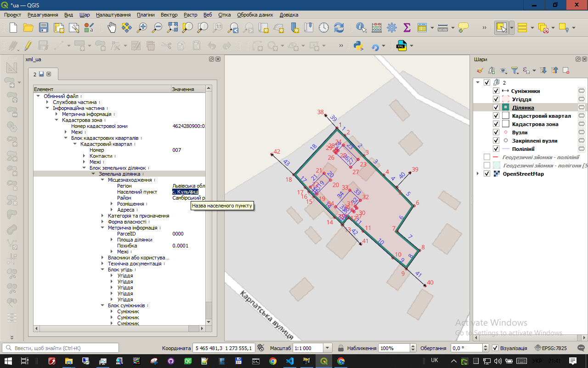Click the Toggle Editing pencil icon
The height and width of the screenshot is (368, 588).
pyautogui.click(x=28, y=46)
